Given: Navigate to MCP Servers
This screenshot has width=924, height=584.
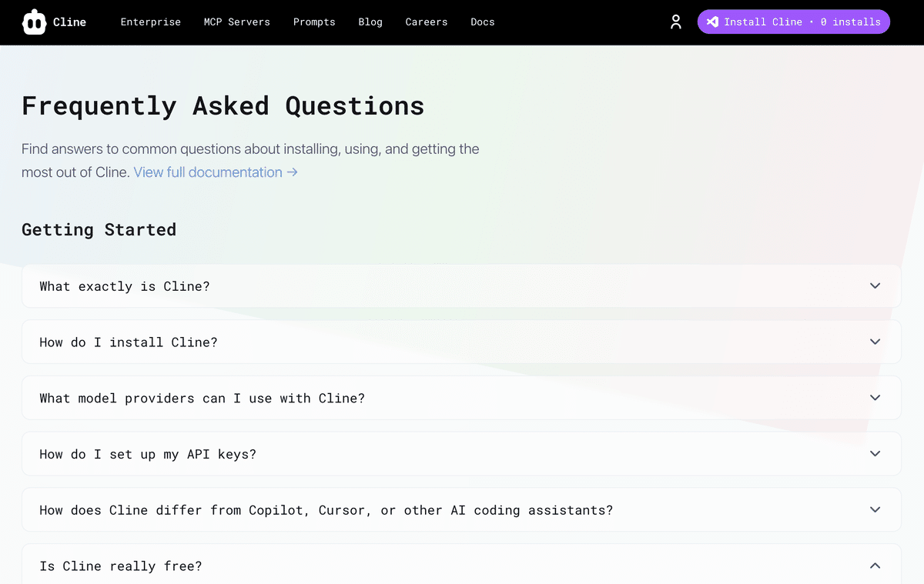Looking at the screenshot, I should [236, 22].
